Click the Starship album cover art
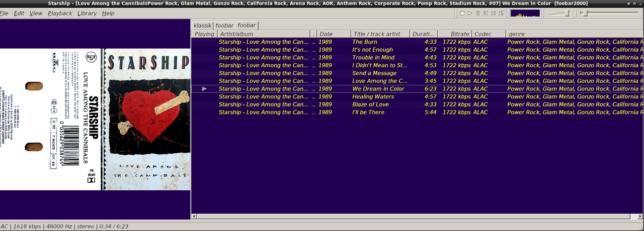The image size is (644, 231). coord(147,120)
